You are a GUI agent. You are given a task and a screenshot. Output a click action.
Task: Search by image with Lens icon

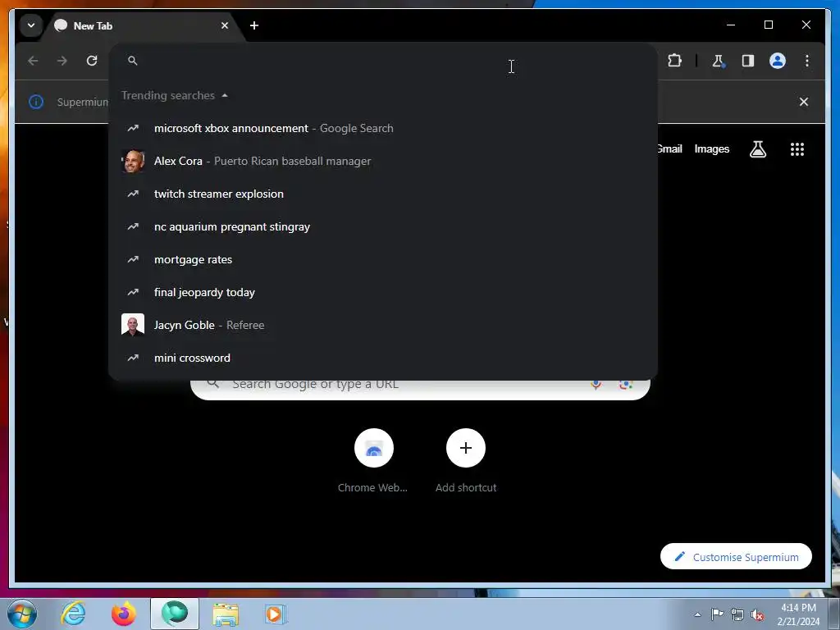coord(626,384)
